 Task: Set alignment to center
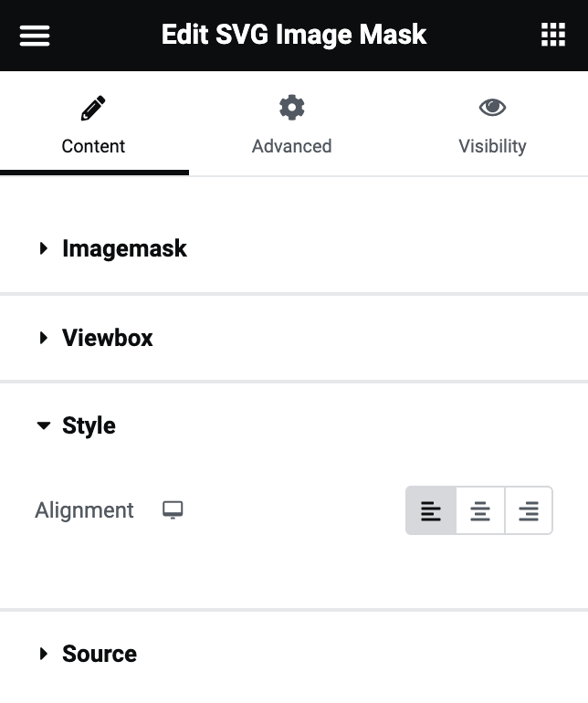480,510
